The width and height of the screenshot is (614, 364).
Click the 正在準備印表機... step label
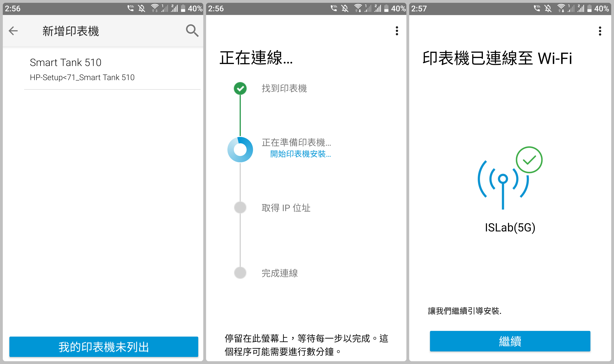[296, 142]
